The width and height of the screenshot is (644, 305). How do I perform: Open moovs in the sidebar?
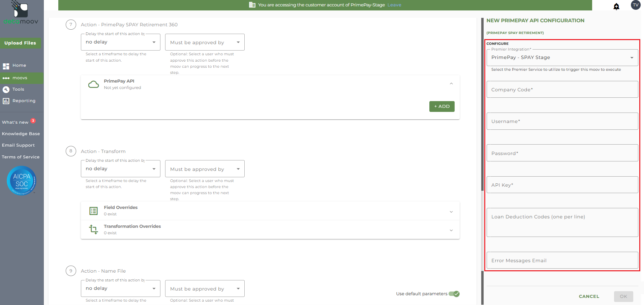[20, 78]
